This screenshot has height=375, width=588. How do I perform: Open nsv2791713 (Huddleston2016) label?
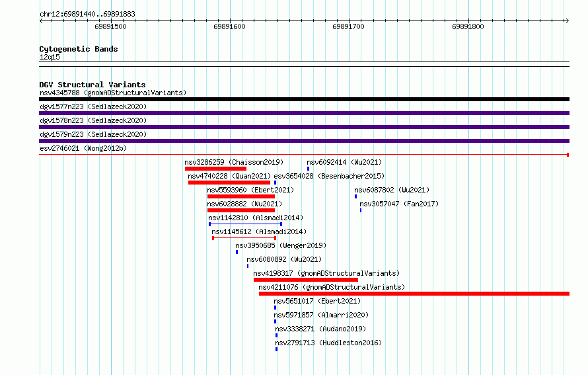point(328,343)
